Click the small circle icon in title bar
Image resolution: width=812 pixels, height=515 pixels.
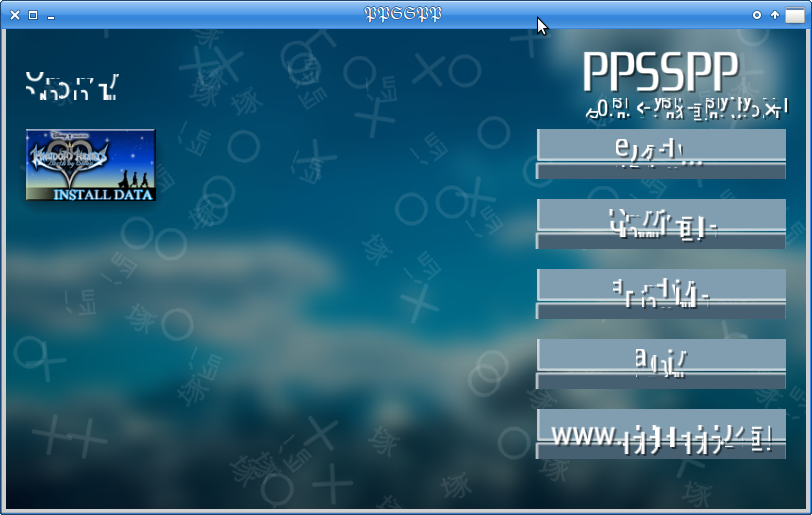coord(757,15)
